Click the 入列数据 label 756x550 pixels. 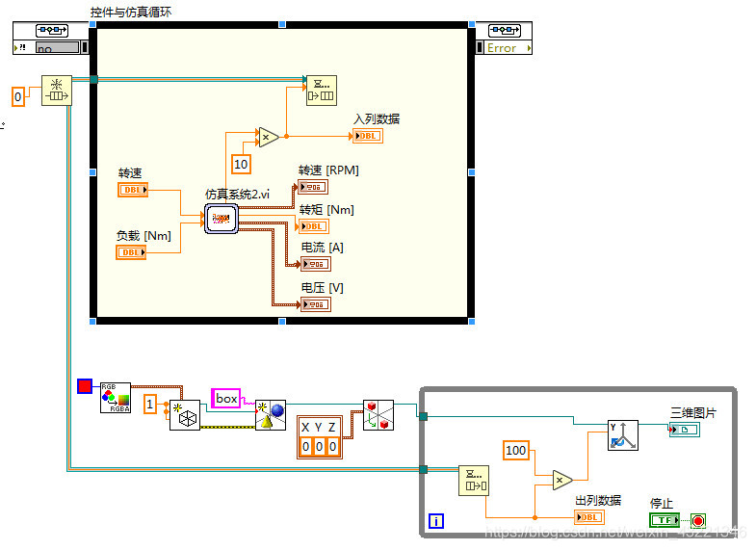(x=377, y=119)
